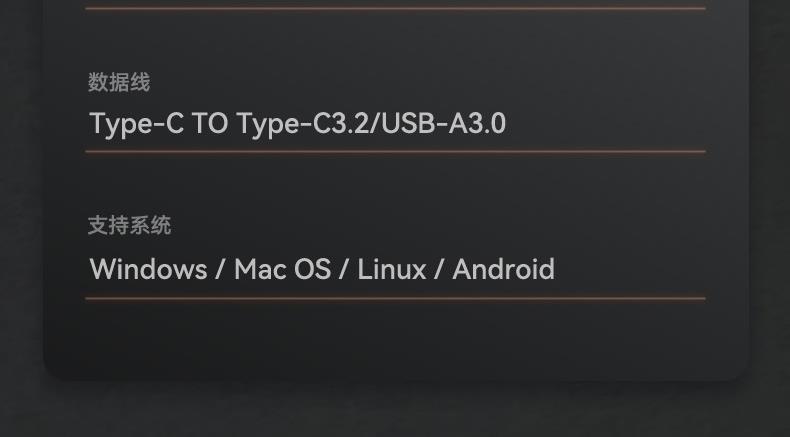Select "Android" in the supported systems line
790x437 pixels.
(503, 269)
